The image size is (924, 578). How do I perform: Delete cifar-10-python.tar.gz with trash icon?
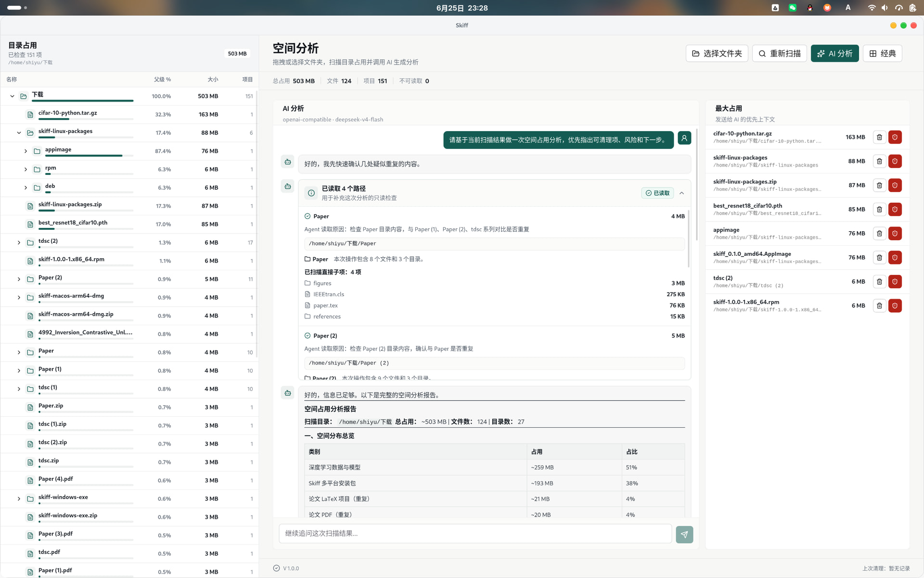click(879, 137)
